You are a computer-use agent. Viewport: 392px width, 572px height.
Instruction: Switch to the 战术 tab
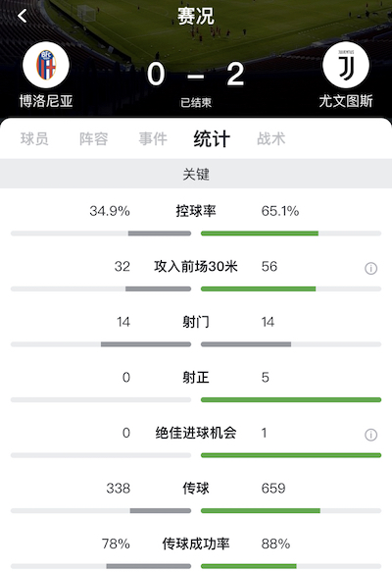(271, 139)
